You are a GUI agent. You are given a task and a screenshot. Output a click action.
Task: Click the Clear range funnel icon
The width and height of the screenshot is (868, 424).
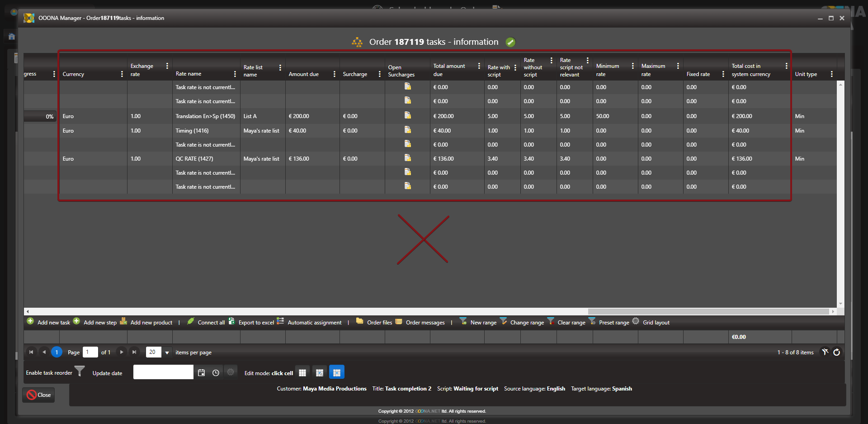(551, 321)
